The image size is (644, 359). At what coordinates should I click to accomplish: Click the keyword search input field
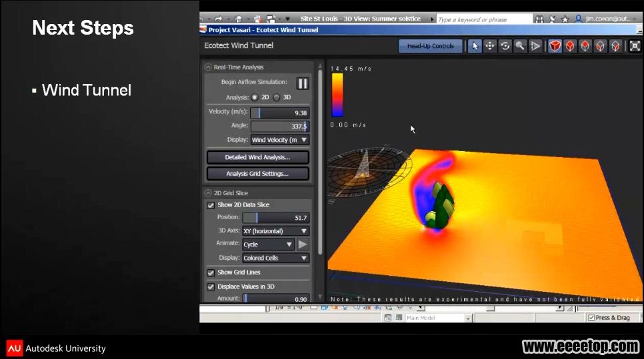tap(484, 19)
